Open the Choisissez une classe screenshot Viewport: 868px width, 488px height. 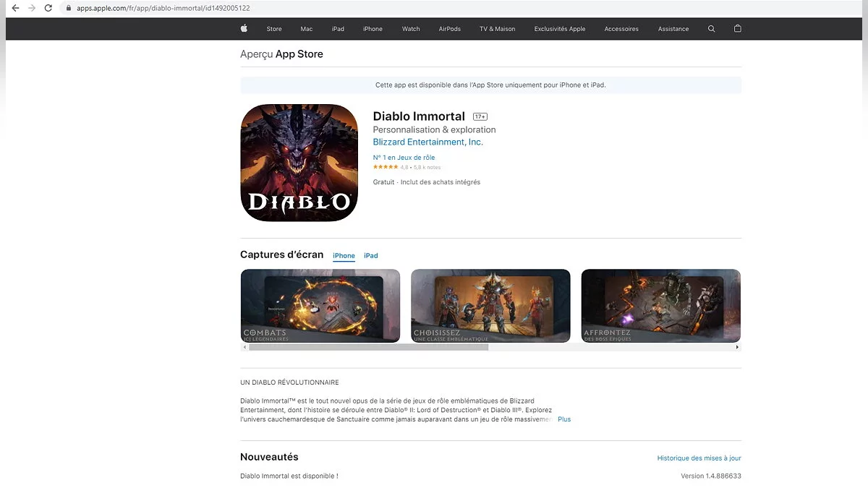pos(490,306)
